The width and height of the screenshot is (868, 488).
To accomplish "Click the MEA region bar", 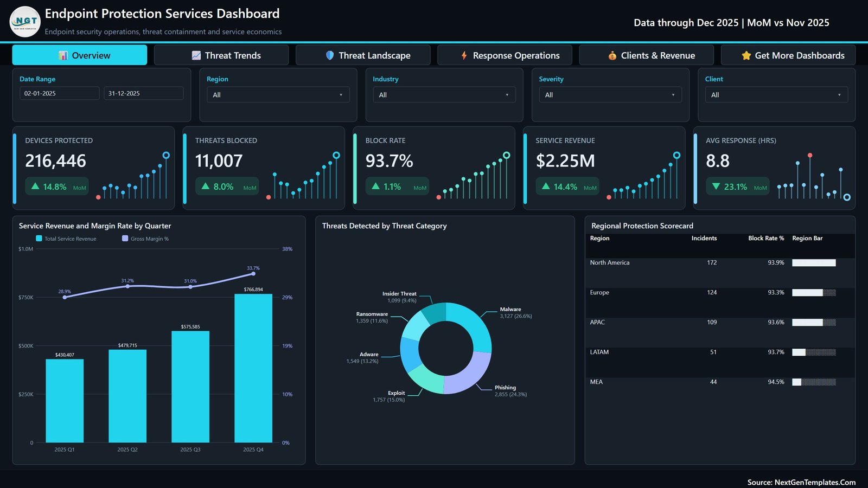I will (x=814, y=382).
